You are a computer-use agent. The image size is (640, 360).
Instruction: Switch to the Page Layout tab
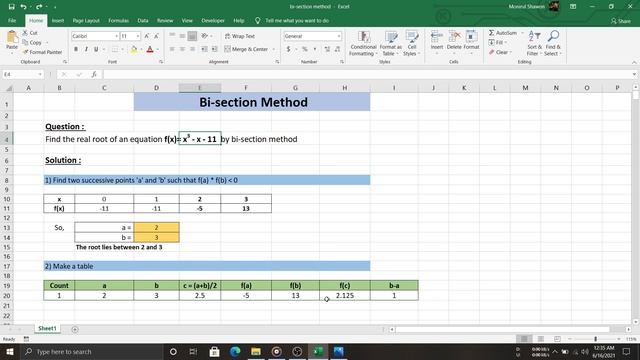coord(86,20)
